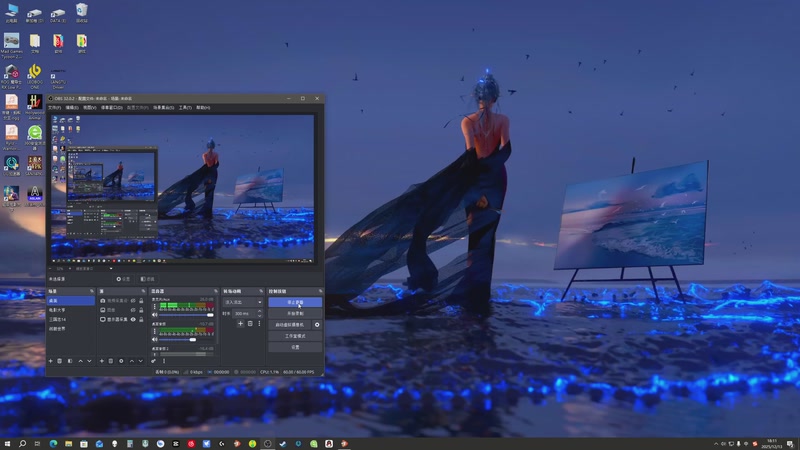Open Settings button at bottom of Controls
Screen dimensions: 800x450
coord(295,347)
